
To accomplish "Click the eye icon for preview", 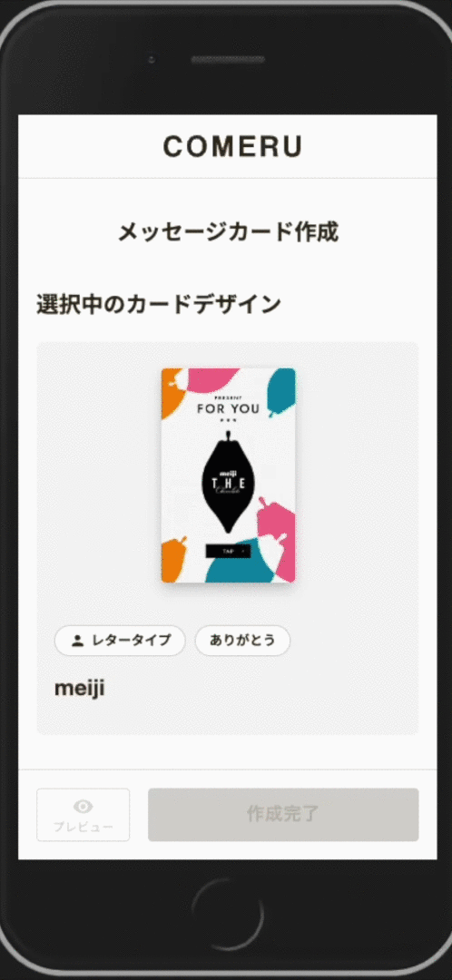I will 84,806.
